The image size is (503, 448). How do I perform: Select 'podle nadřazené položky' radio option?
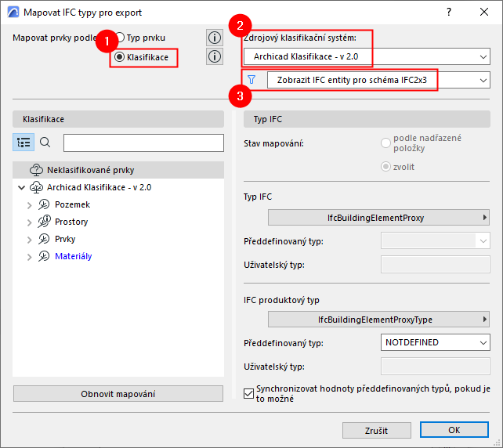click(385, 143)
